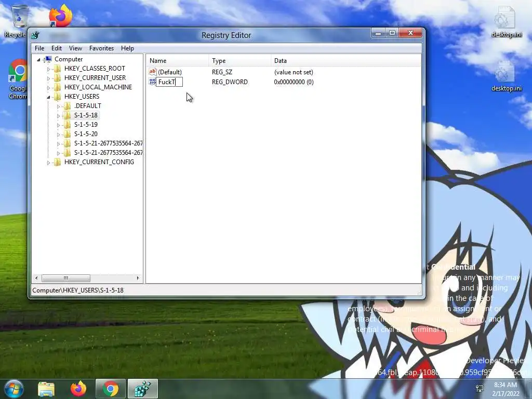This screenshot has width=532, height=399.
Task: Click REG_DWORD type cell
Action: (230, 82)
